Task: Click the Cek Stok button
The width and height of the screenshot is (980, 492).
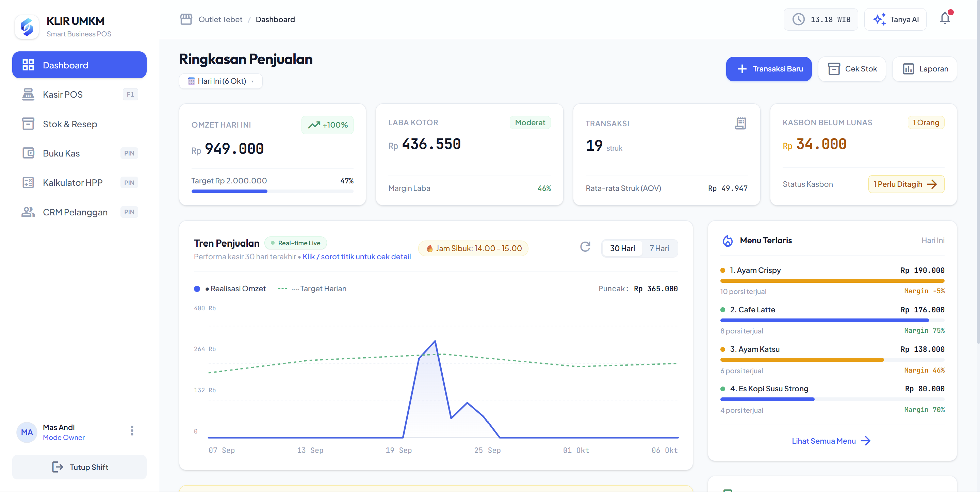Action: (852, 69)
